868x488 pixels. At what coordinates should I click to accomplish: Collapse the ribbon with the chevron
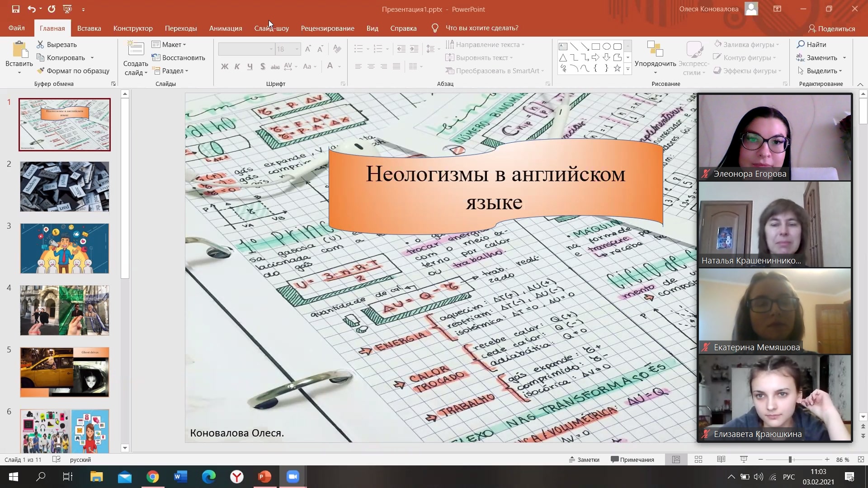(x=860, y=84)
